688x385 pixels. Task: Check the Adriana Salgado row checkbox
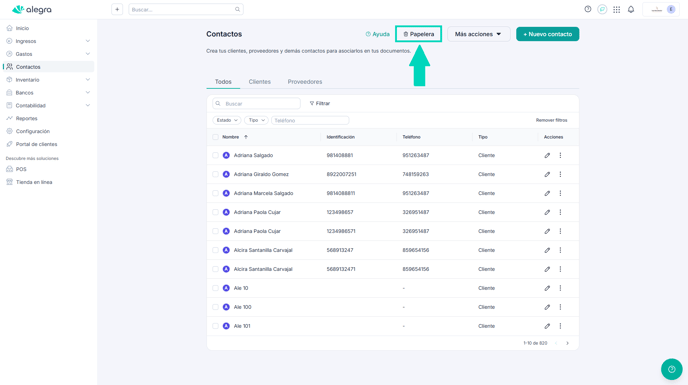(215, 155)
